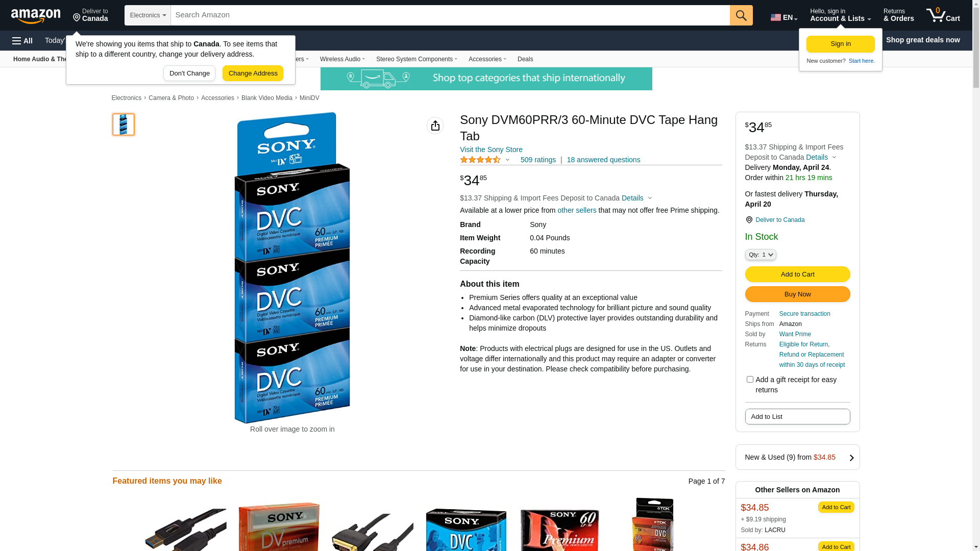980x551 pixels.
Task: Click the search magnifier button
Action: (x=741, y=15)
